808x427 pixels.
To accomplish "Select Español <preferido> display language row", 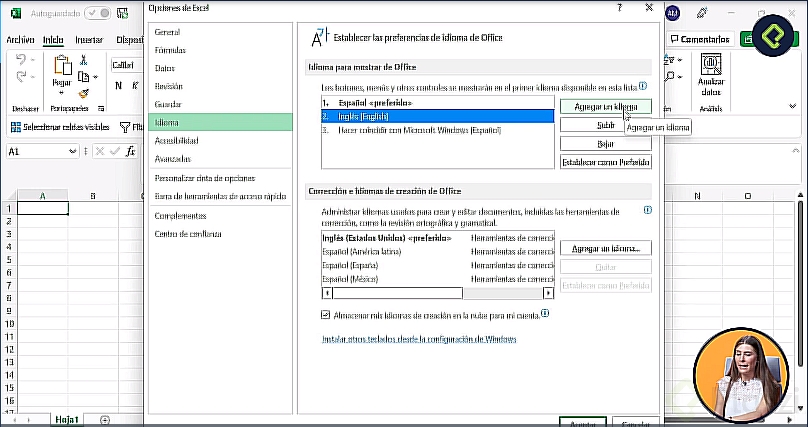I will click(x=437, y=103).
